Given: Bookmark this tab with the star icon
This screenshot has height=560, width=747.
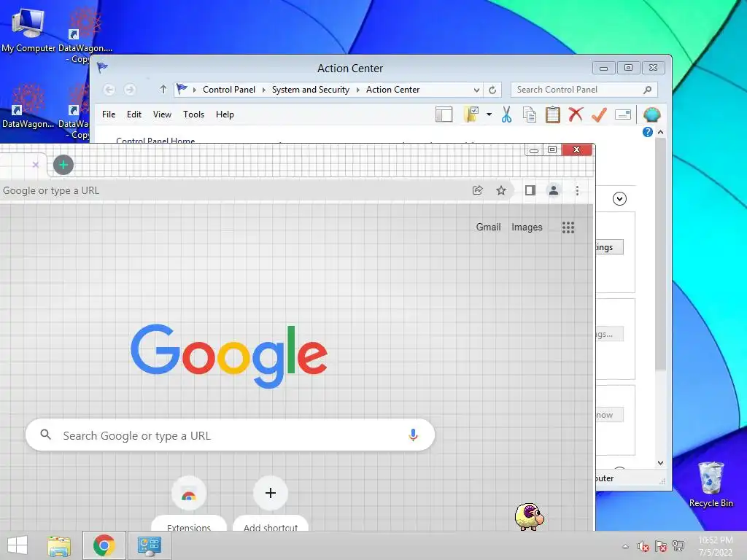Looking at the screenshot, I should [501, 190].
